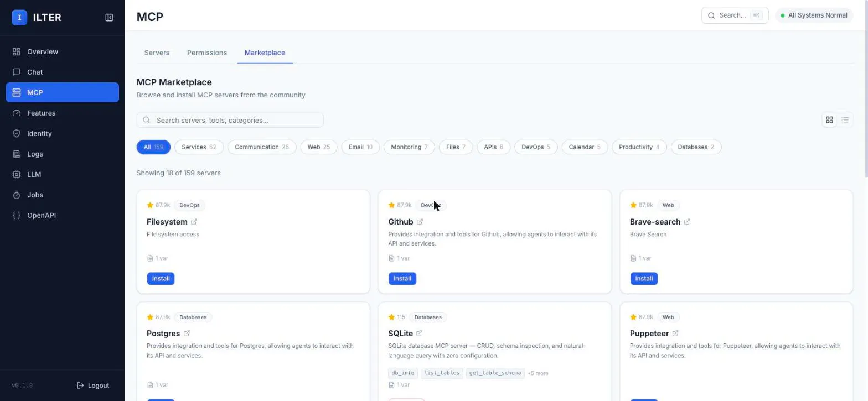The image size is (868, 401).
Task: Click the SQLite card title
Action: pyautogui.click(x=401, y=334)
